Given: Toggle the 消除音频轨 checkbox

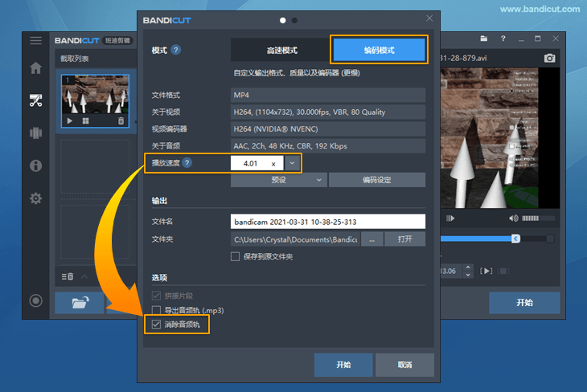Looking at the screenshot, I should (156, 325).
